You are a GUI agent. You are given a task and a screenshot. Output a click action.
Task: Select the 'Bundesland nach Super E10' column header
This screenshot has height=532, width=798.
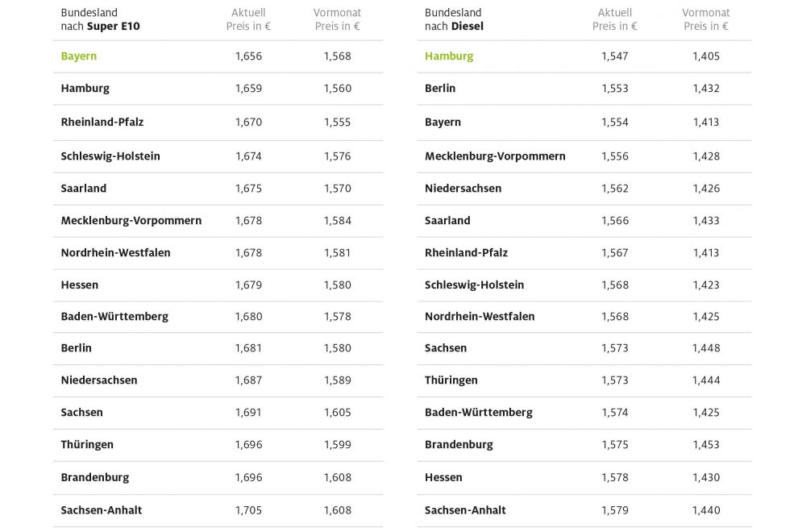[x=100, y=20]
